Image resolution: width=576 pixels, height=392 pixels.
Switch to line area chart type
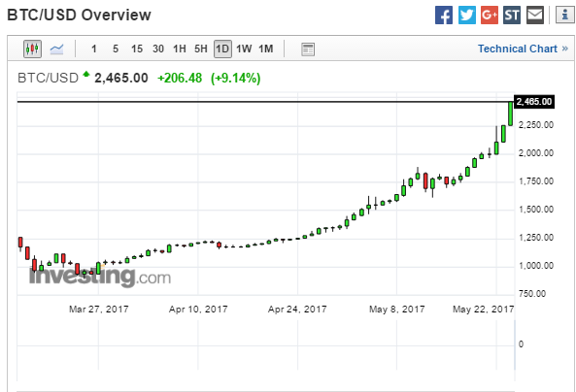coord(56,49)
